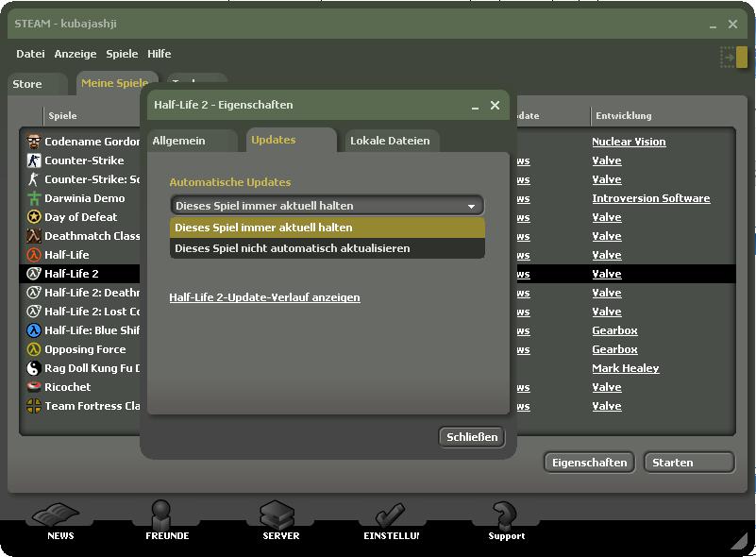Sort by the Entwicklung column header

[x=624, y=116]
